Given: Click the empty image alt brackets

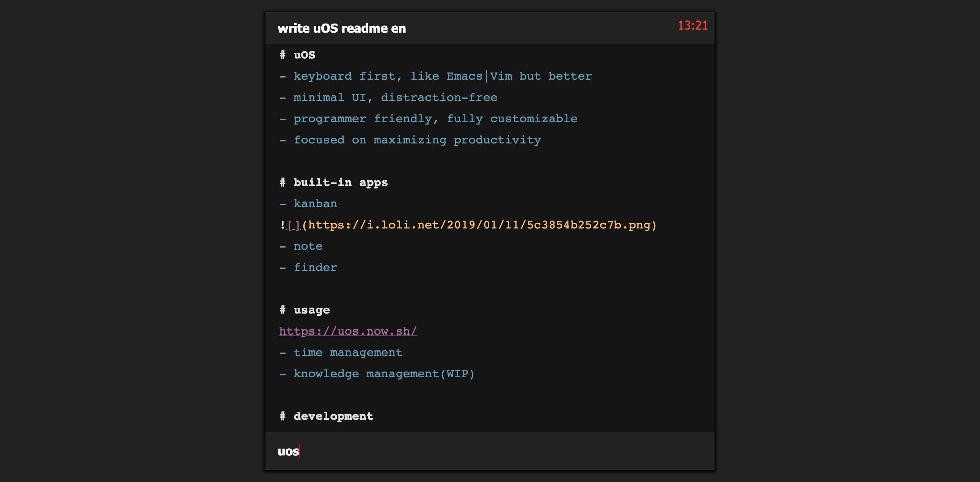Looking at the screenshot, I should click(x=294, y=226).
